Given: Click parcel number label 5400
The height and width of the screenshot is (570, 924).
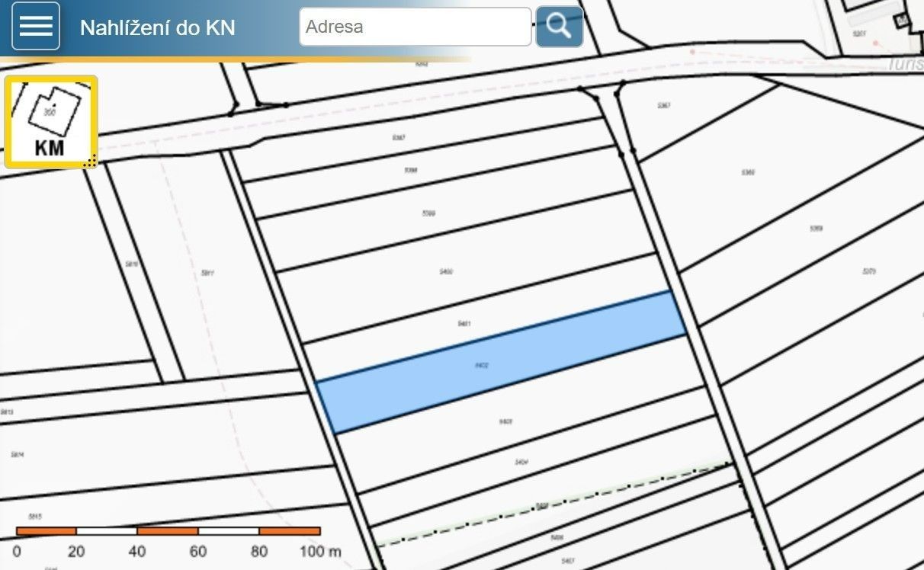Looking at the screenshot, I should [x=448, y=271].
